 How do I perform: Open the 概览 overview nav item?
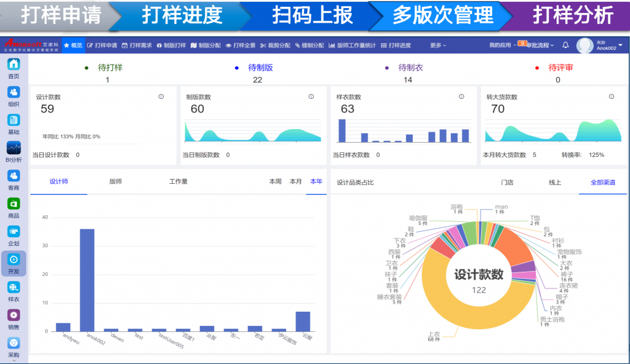(73, 45)
